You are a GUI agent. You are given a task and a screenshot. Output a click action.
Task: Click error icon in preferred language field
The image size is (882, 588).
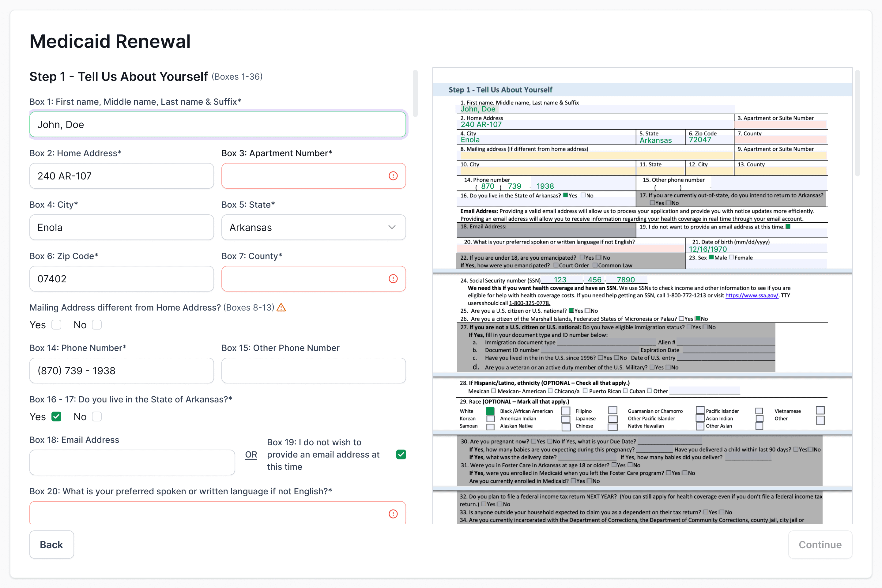pos(393,513)
